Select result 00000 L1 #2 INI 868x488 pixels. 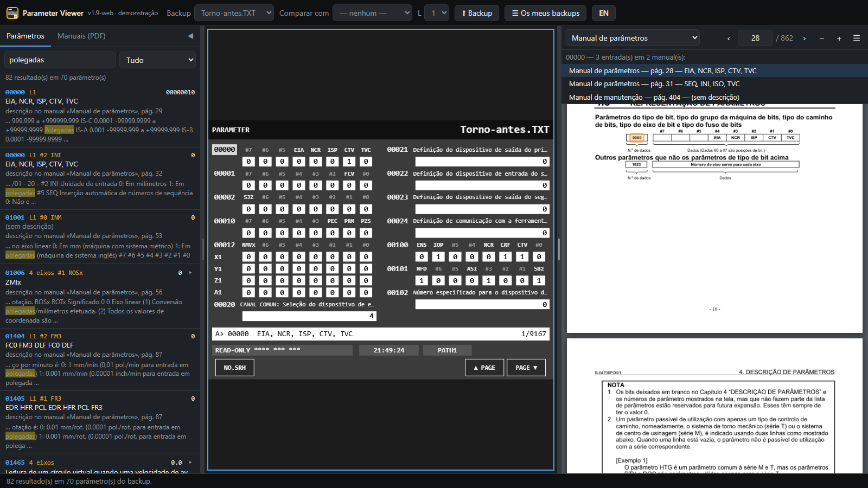[100, 178]
